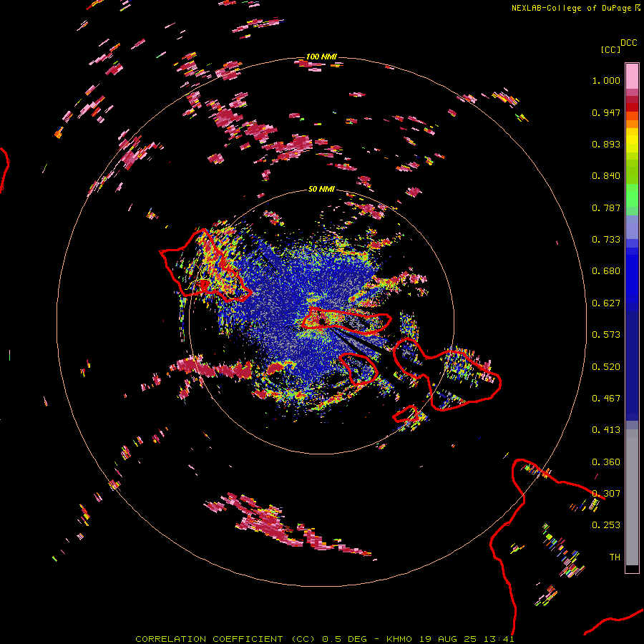Click the 0.413 color scale value
644x644 pixels.
click(x=606, y=430)
